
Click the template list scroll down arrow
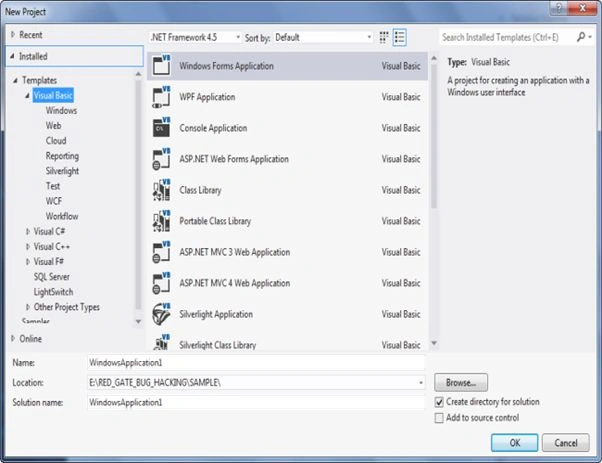click(x=434, y=343)
